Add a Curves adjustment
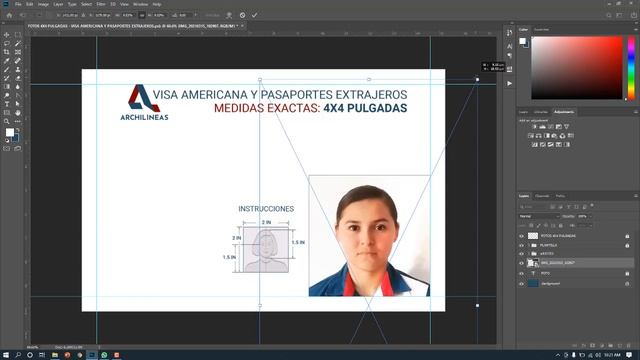 pos(551,127)
